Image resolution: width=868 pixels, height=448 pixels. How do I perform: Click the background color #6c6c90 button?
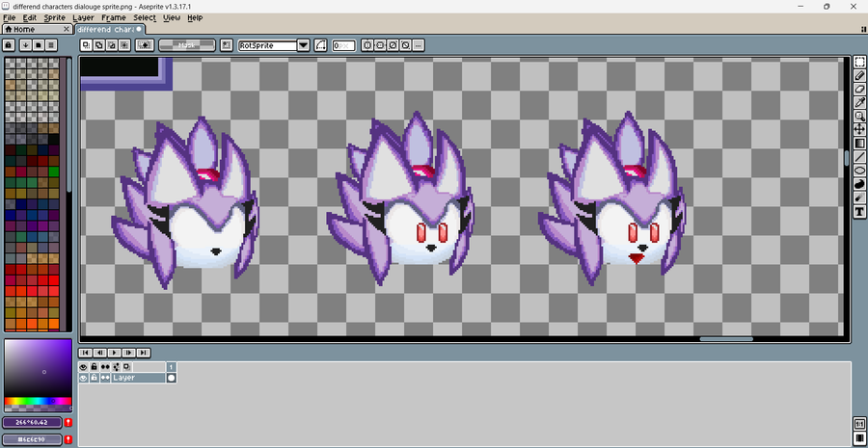click(x=33, y=439)
